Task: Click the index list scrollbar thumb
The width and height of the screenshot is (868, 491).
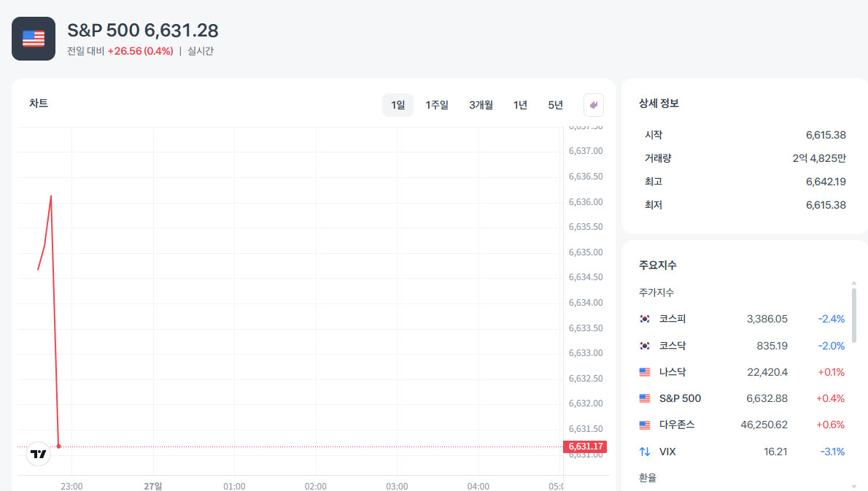Action: pyautogui.click(x=854, y=314)
